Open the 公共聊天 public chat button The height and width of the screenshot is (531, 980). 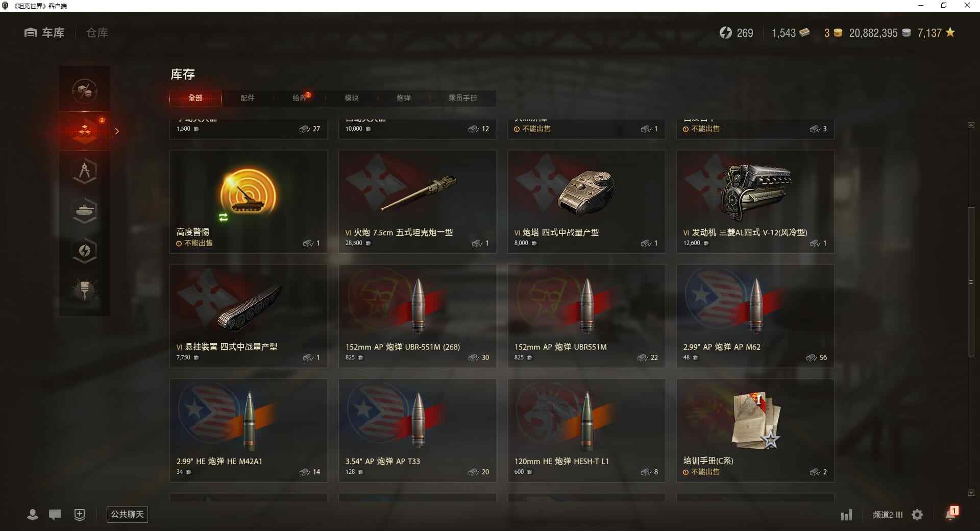[x=127, y=514]
